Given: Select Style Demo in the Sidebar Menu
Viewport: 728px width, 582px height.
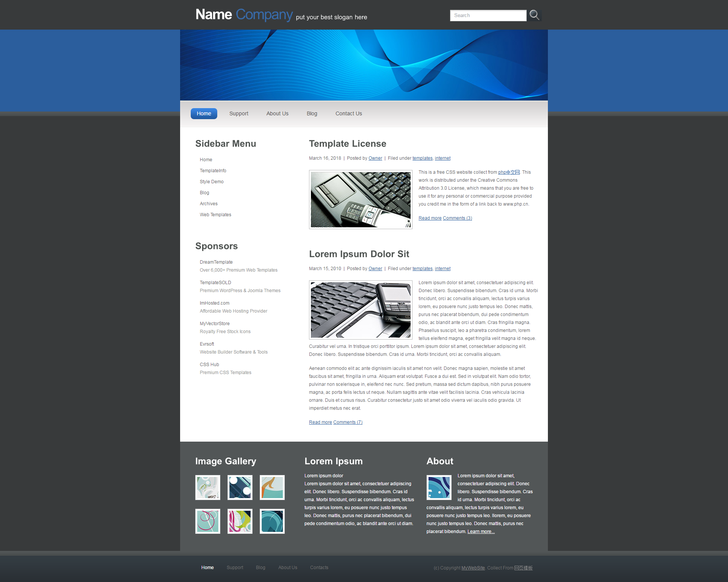Looking at the screenshot, I should (212, 182).
